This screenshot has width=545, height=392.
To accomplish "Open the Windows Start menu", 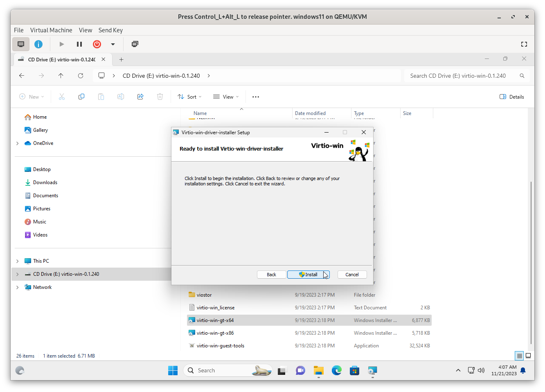I will coord(173,370).
